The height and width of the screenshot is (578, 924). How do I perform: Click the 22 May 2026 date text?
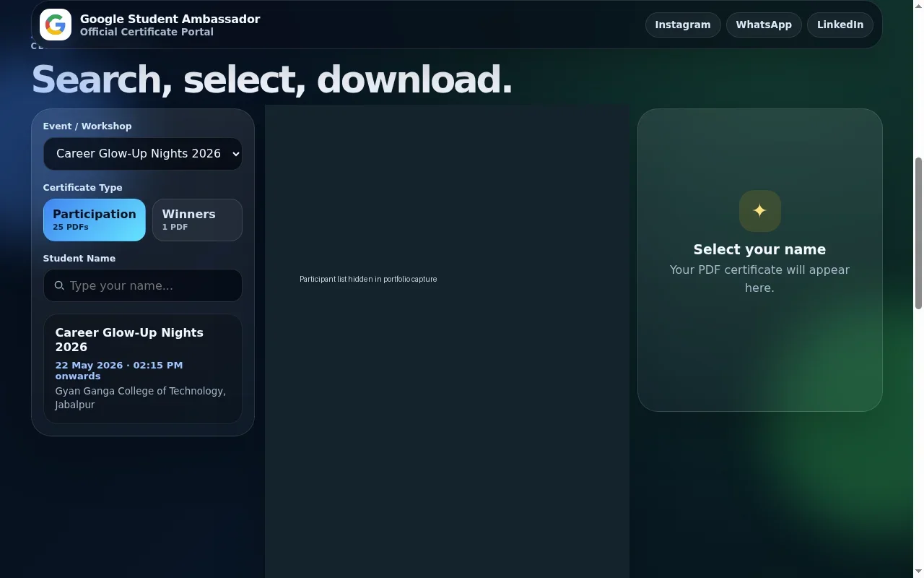tap(119, 371)
